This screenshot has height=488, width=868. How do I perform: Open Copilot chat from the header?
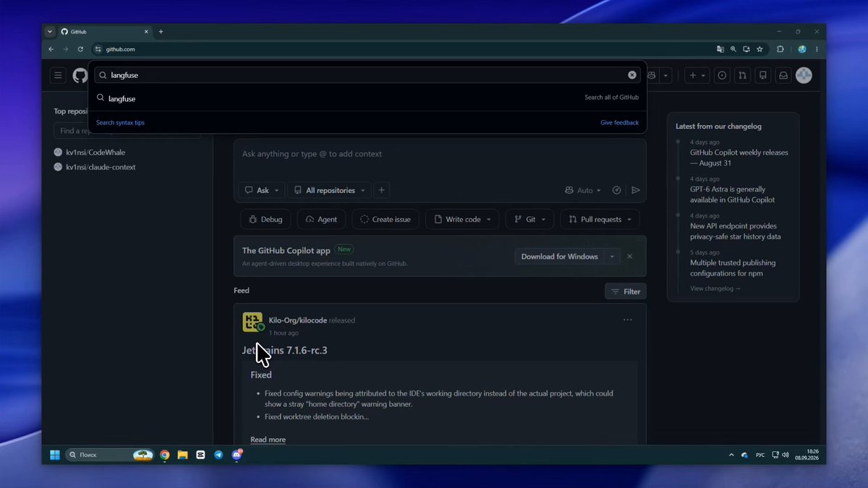pos(652,75)
